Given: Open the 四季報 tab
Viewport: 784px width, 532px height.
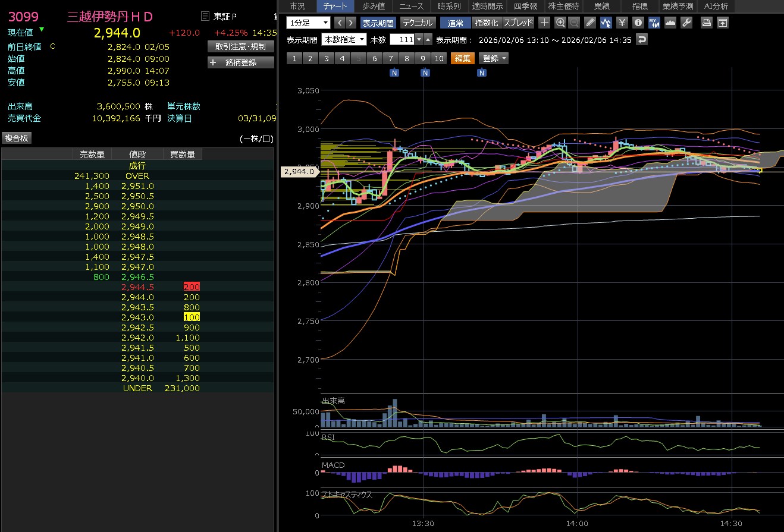Looking at the screenshot, I should pos(525,6).
